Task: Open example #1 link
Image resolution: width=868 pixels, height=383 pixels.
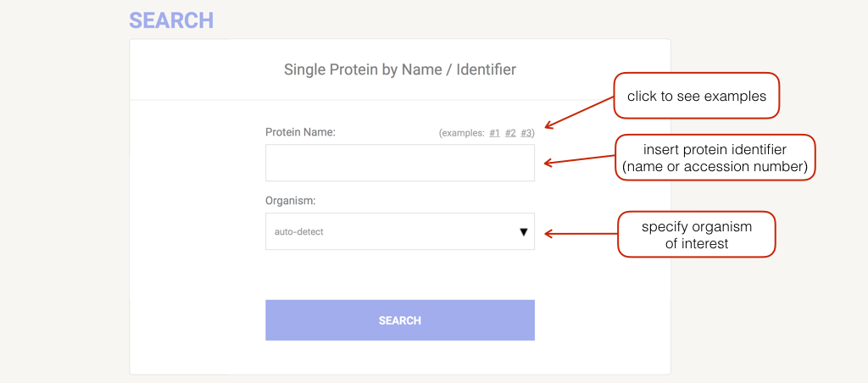Action: pyautogui.click(x=494, y=133)
